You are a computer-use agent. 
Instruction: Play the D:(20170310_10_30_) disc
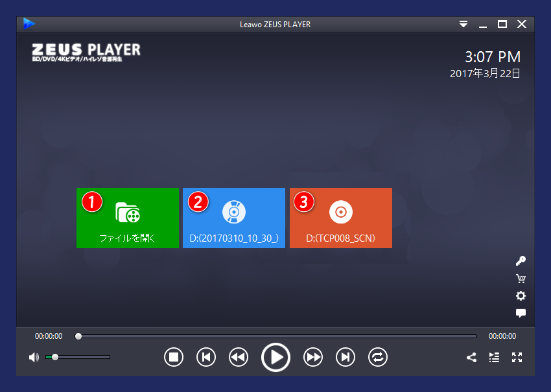click(x=233, y=218)
